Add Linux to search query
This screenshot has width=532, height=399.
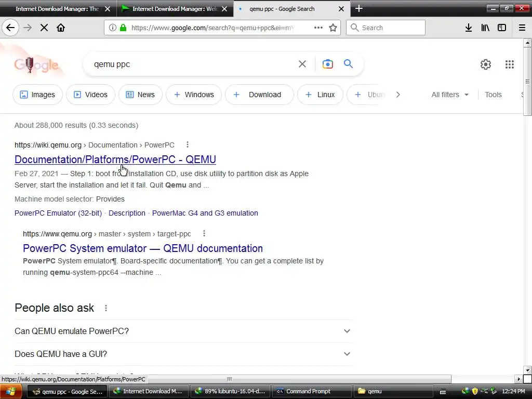coord(320,95)
